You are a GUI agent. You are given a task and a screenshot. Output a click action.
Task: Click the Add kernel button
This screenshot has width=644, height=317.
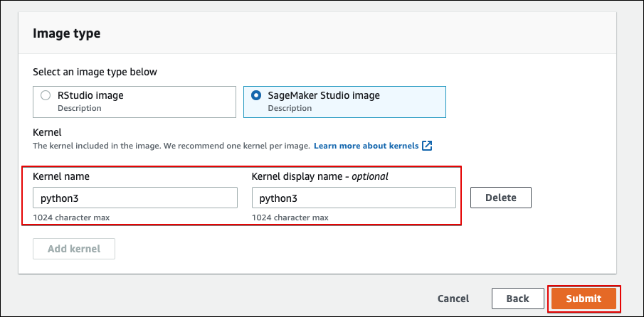click(74, 249)
